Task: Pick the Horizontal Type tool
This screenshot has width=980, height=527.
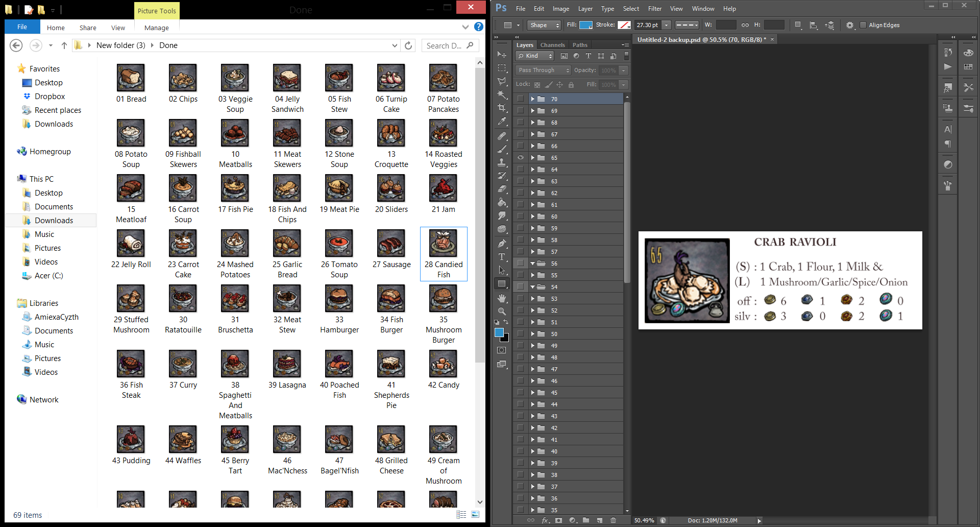Action: coord(502,257)
